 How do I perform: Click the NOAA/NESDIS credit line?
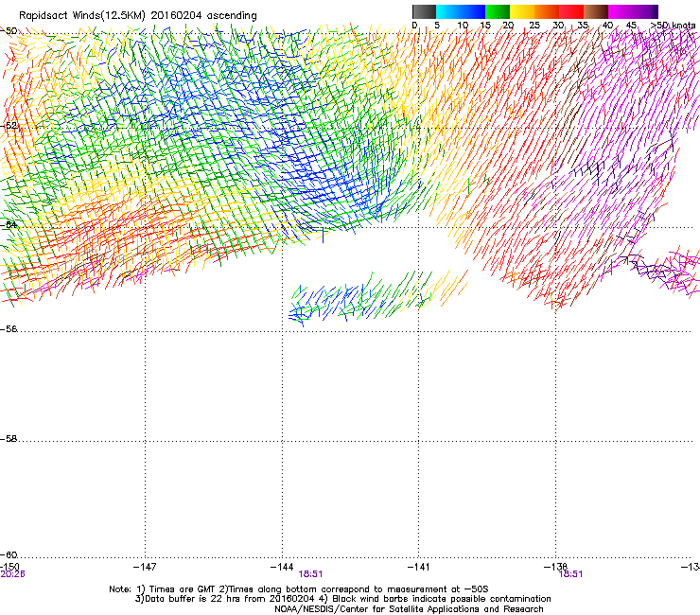pyautogui.click(x=409, y=609)
